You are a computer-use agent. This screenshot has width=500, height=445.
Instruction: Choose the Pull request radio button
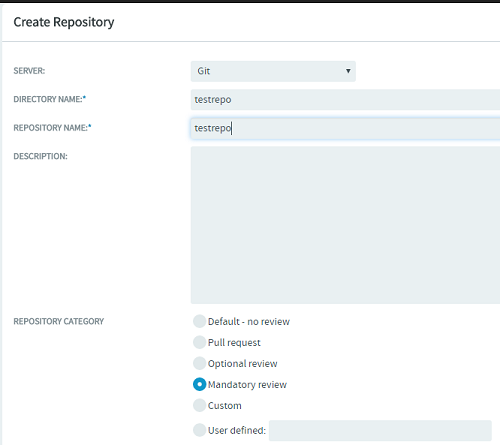199,342
